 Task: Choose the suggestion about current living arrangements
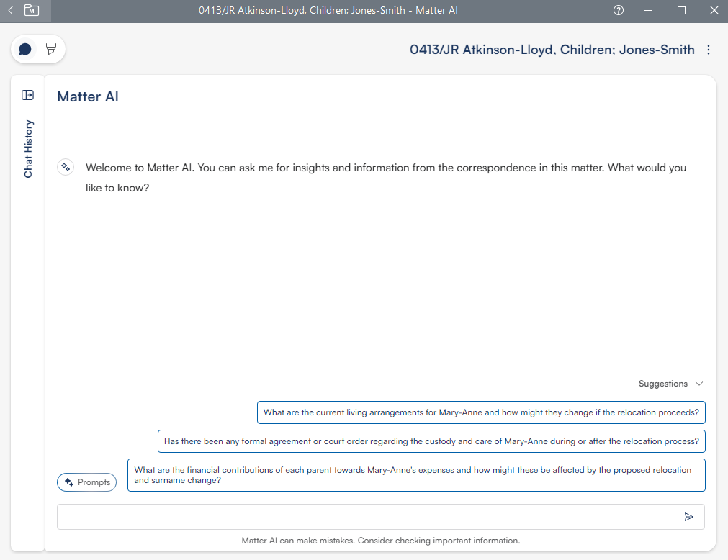click(481, 412)
